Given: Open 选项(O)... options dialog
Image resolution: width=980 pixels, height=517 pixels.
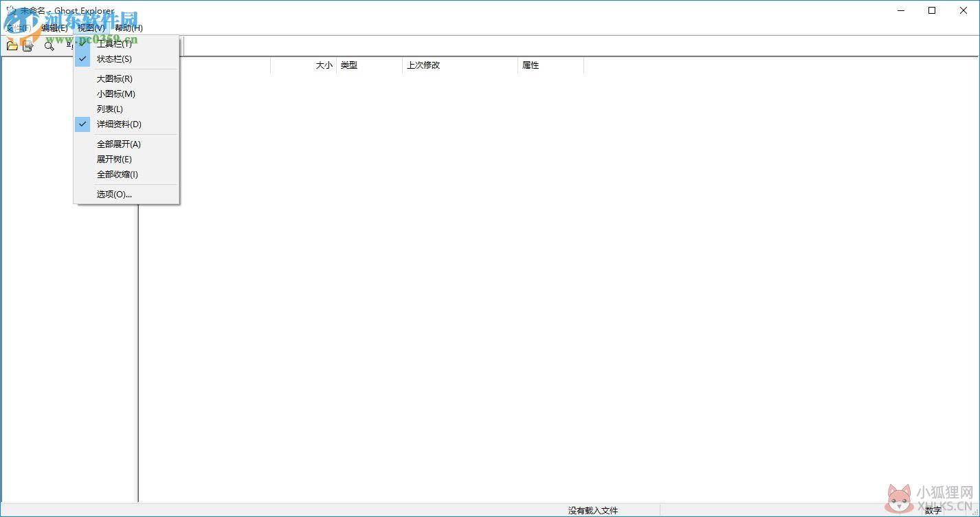Looking at the screenshot, I should (x=126, y=195).
